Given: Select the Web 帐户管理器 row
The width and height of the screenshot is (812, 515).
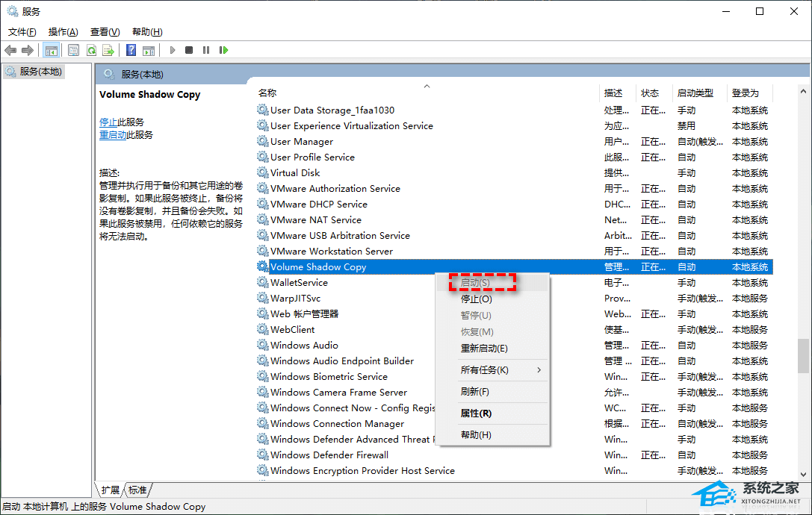Looking at the screenshot, I should [514, 313].
